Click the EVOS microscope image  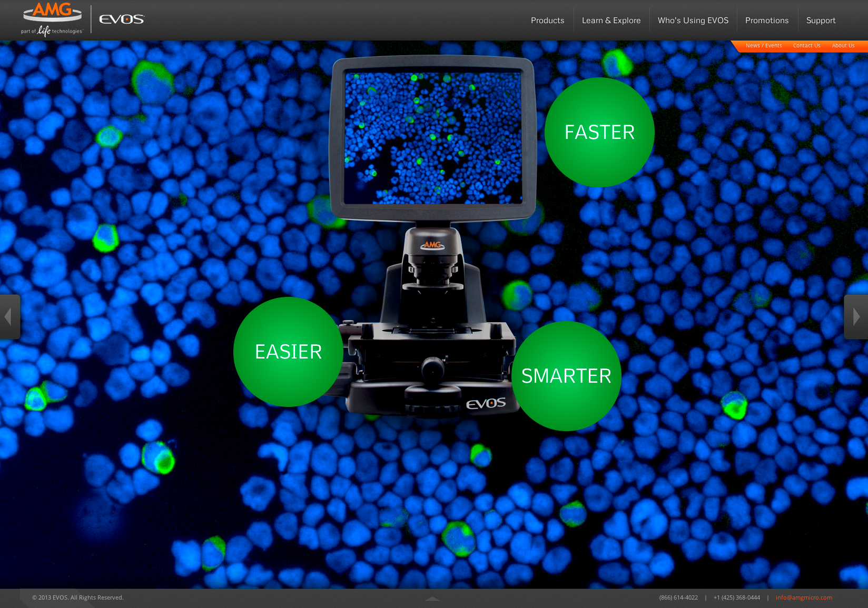(x=432, y=237)
